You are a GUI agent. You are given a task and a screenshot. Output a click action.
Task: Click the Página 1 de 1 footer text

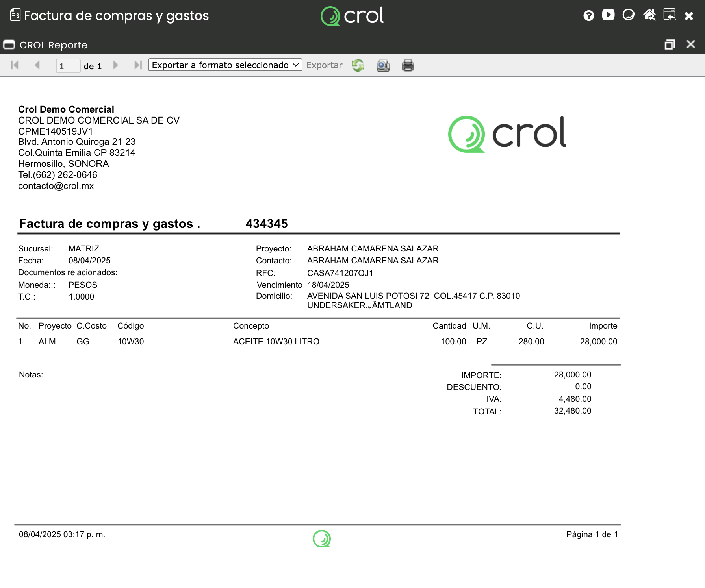tap(592, 534)
